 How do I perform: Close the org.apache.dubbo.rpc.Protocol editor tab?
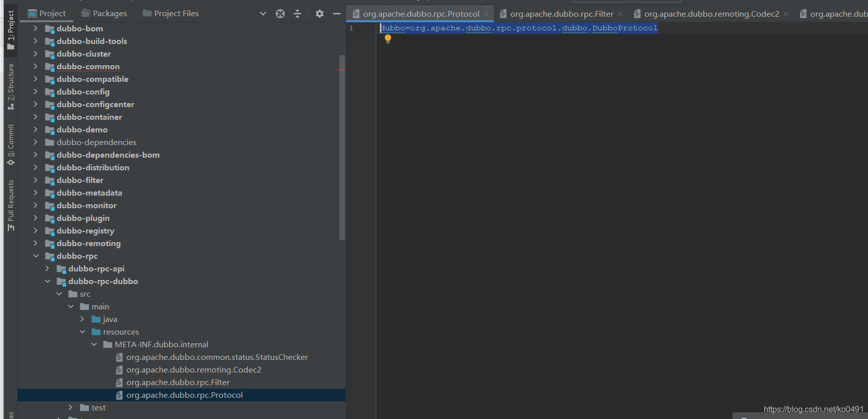coord(486,14)
